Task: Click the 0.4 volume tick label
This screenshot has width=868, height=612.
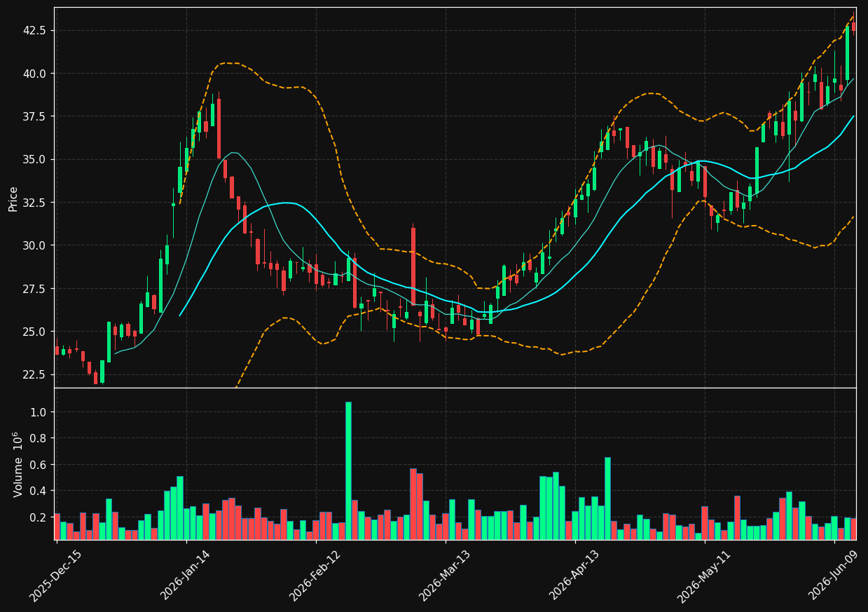Action: point(39,491)
